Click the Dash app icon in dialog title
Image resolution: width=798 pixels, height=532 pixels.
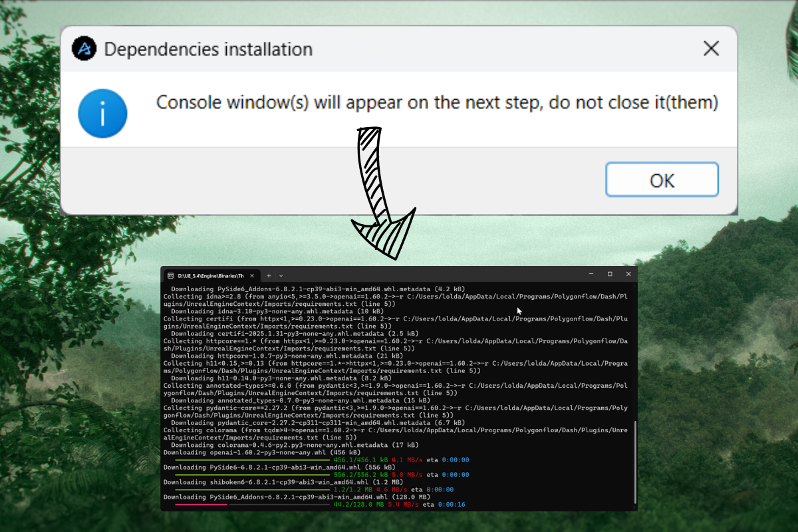(x=84, y=49)
